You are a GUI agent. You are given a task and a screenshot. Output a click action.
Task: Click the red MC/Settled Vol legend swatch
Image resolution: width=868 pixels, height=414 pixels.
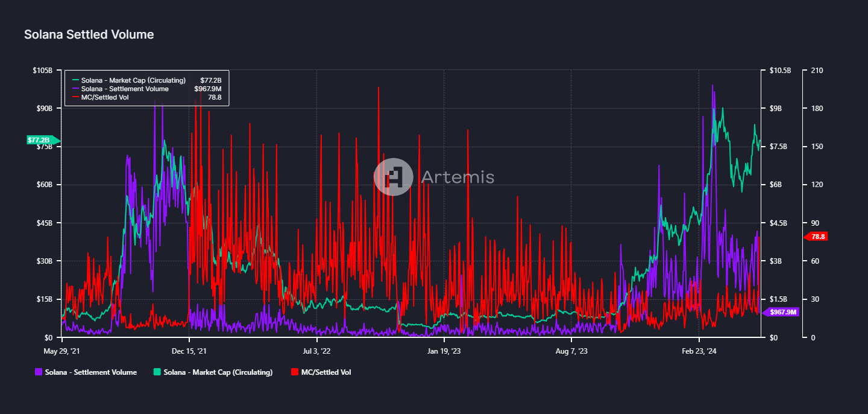tap(294, 372)
